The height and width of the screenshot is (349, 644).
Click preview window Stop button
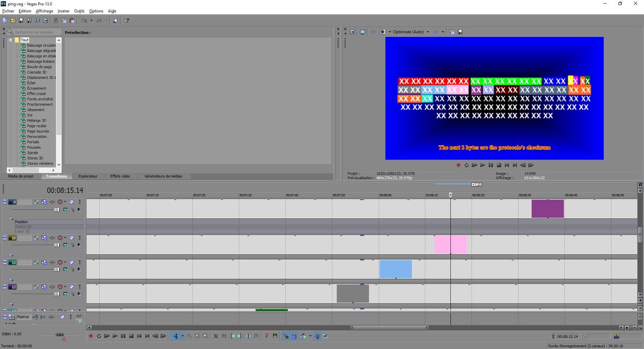coord(499,165)
